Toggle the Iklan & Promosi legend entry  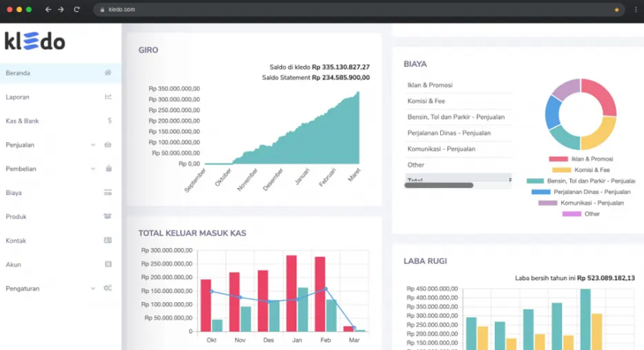tap(581, 159)
